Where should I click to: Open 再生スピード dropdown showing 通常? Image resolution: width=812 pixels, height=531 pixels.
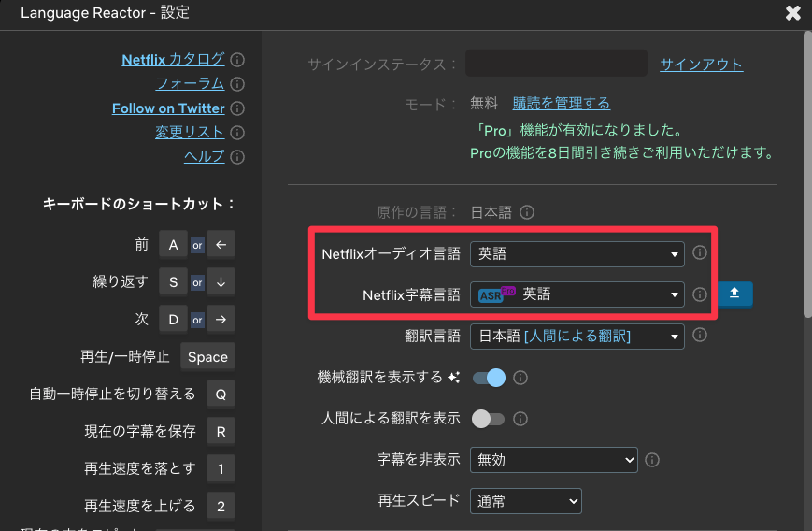[526, 501]
